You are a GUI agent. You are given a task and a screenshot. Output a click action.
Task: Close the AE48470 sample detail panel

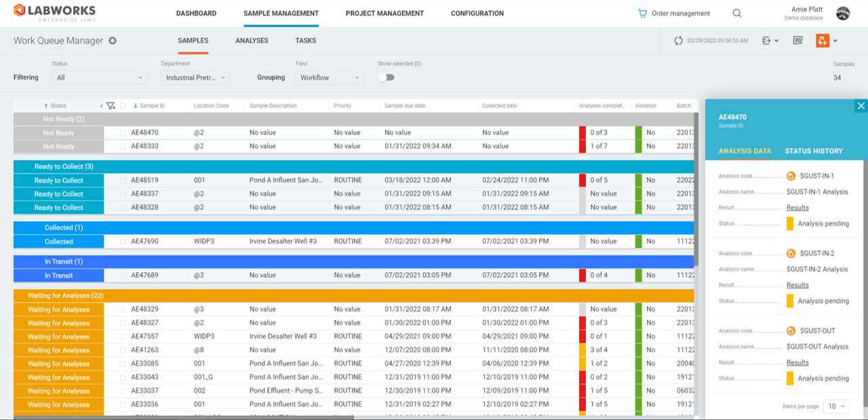pyautogui.click(x=861, y=106)
